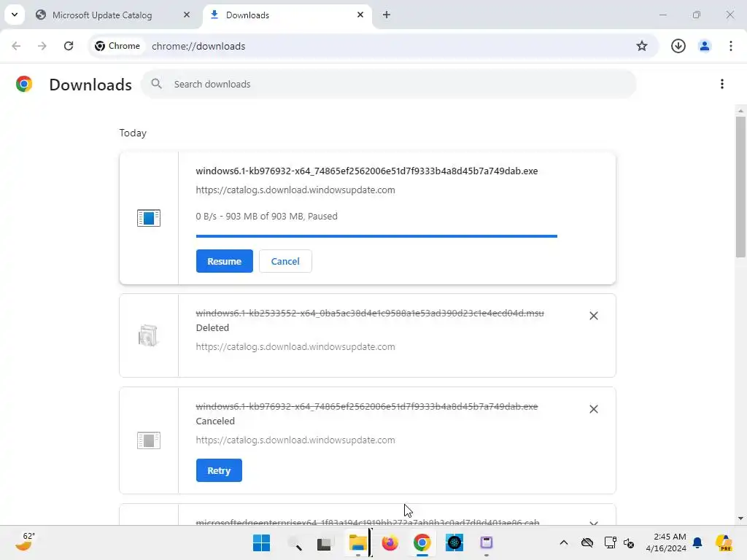Open notifications bell icon
This screenshot has height=560, width=747.
point(697,542)
